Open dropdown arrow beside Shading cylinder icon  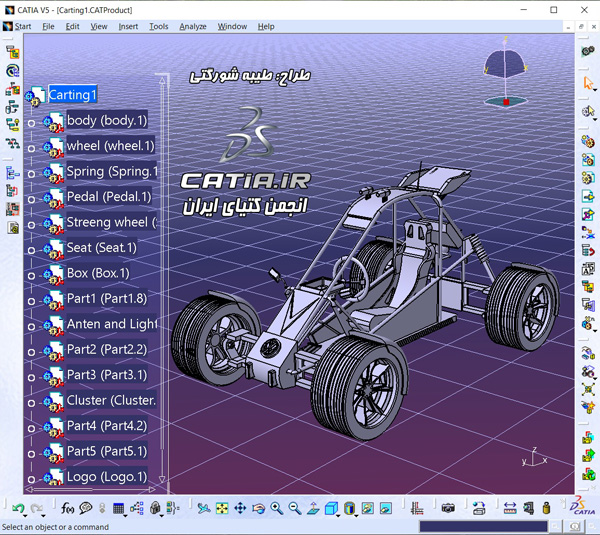click(356, 516)
